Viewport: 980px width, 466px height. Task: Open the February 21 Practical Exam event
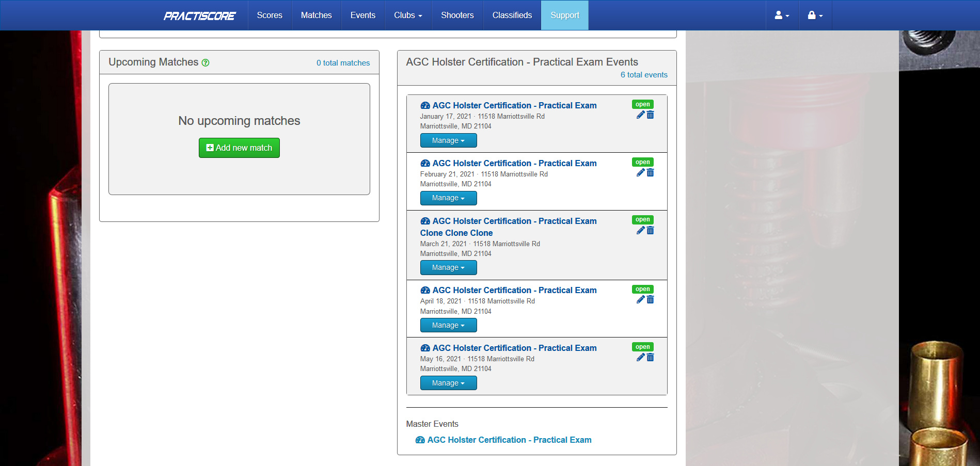pos(509,163)
